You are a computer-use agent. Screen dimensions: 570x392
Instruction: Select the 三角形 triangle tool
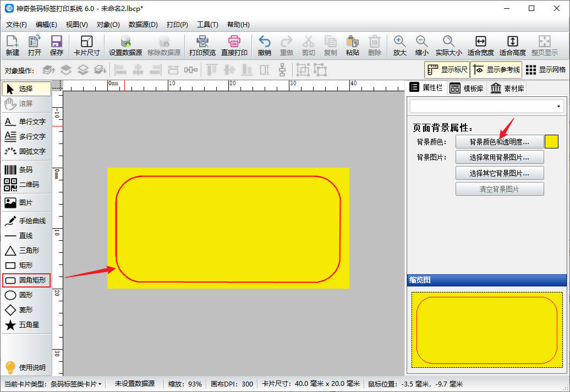point(26,250)
